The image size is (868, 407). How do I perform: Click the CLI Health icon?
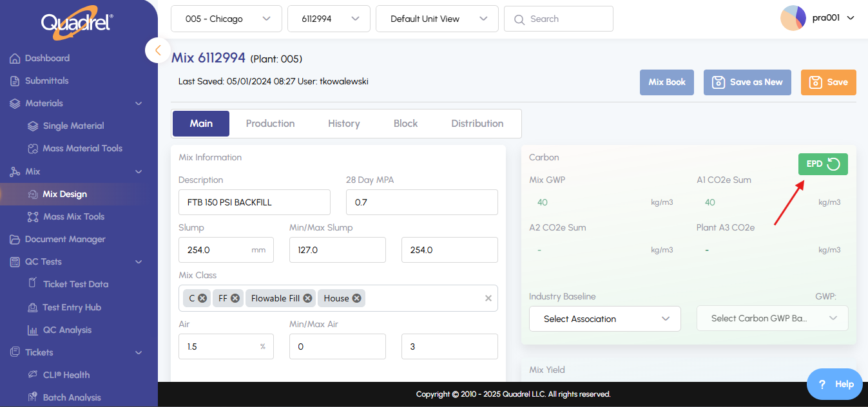click(x=33, y=375)
